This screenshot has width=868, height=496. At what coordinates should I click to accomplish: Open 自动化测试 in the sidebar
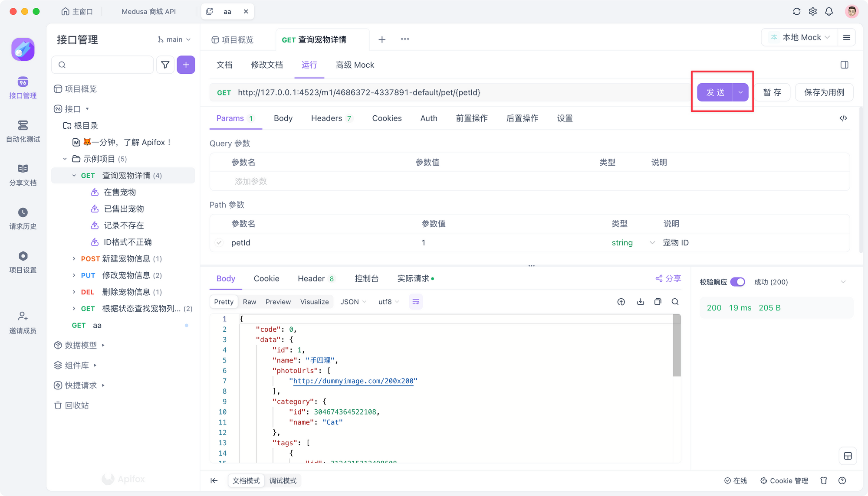point(23,131)
